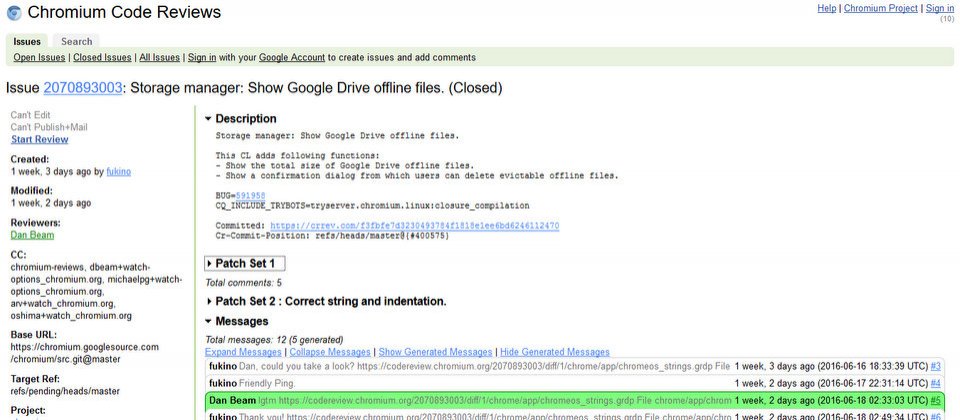Image resolution: width=960 pixels, height=420 pixels.
Task: Open reviewer Dan Beam's profile
Action: coord(32,236)
